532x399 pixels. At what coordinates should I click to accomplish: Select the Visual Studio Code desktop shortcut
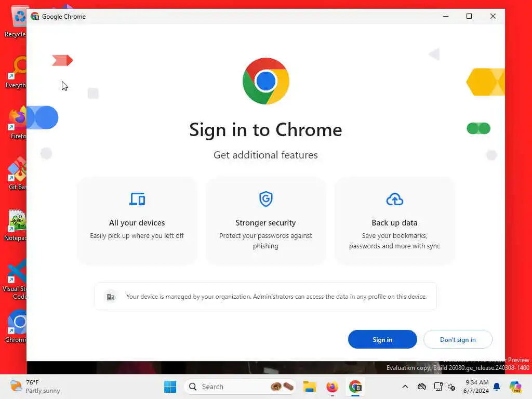tap(14, 279)
